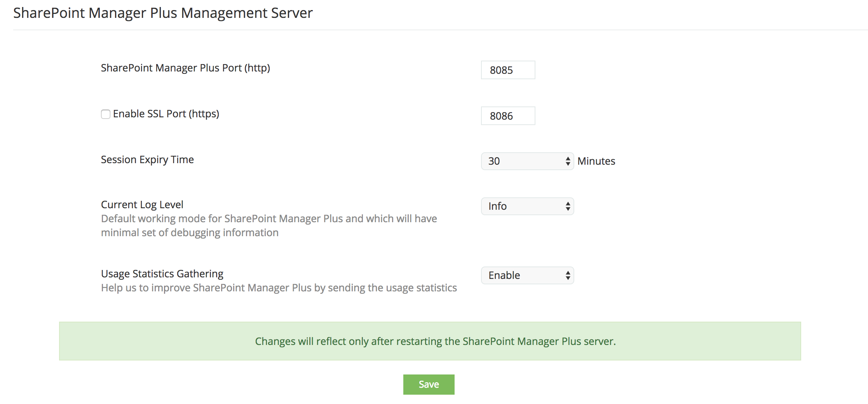Click the Session Expiry Time label
This screenshot has width=868, height=404.
click(x=147, y=160)
